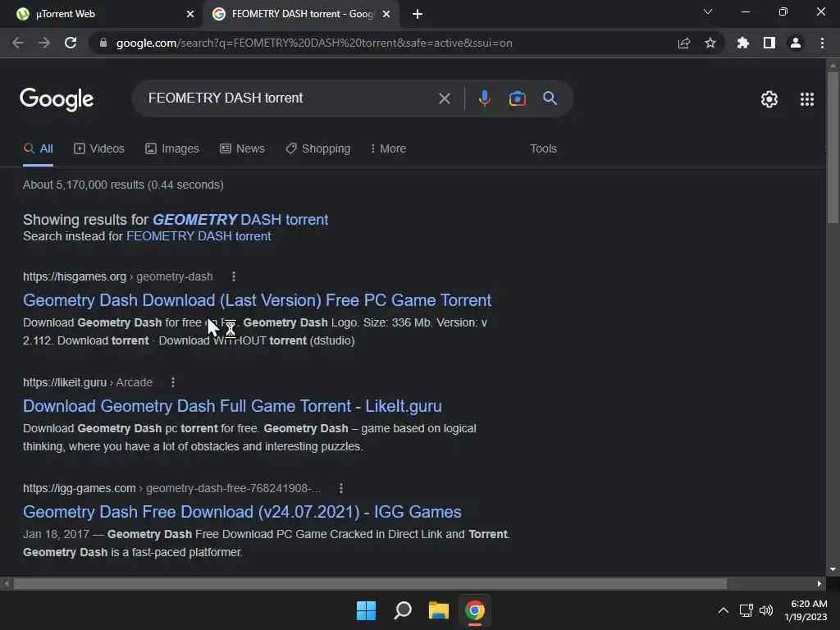
Task: Open a new browser tab
Action: click(x=418, y=15)
